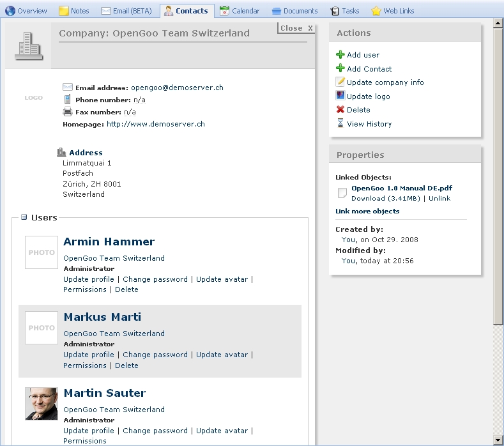Screen dimensions: 504x446
Task: Click the hourglass View History icon
Action: 340,123
